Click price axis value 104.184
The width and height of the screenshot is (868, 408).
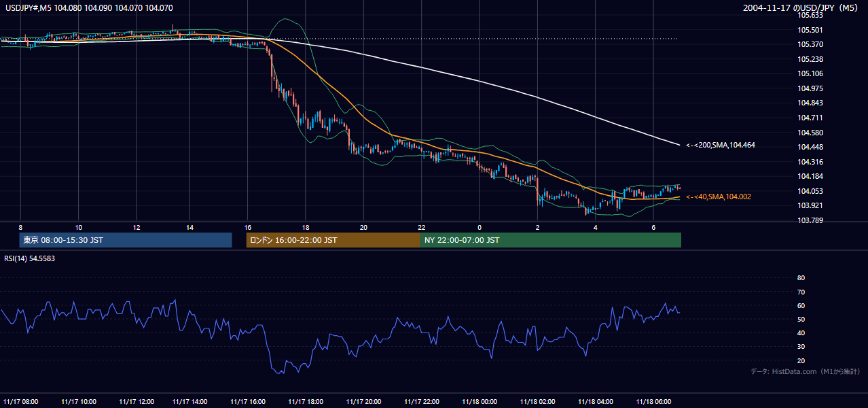[x=810, y=176]
